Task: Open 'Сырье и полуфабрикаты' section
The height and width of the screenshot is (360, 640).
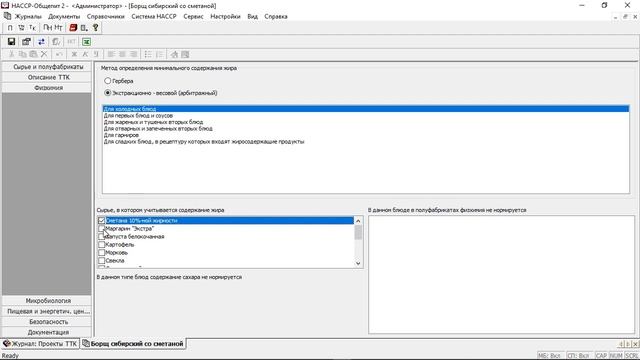Action: pos(47,67)
